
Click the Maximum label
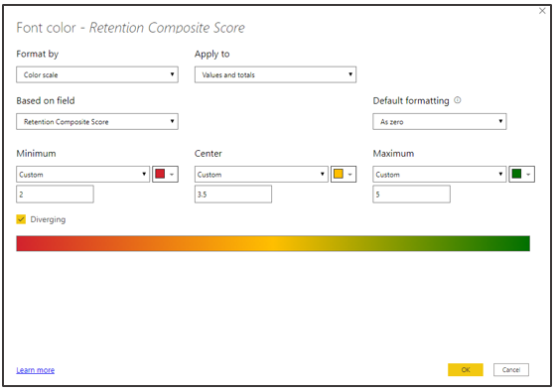(x=393, y=154)
